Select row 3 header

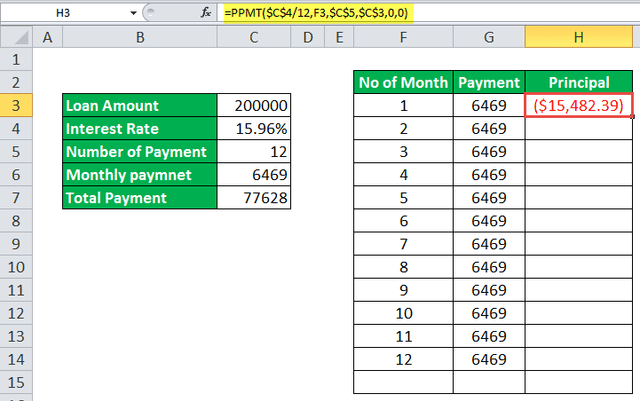click(x=16, y=105)
